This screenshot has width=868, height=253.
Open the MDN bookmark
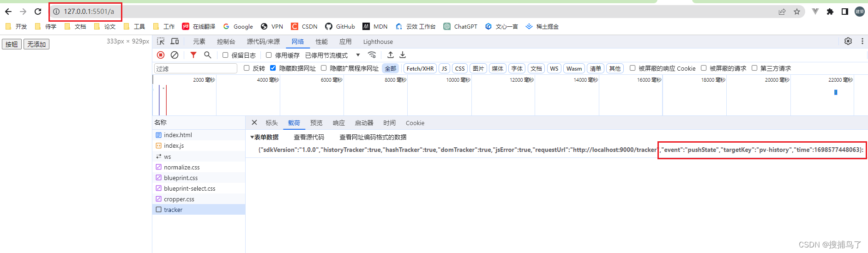click(375, 26)
